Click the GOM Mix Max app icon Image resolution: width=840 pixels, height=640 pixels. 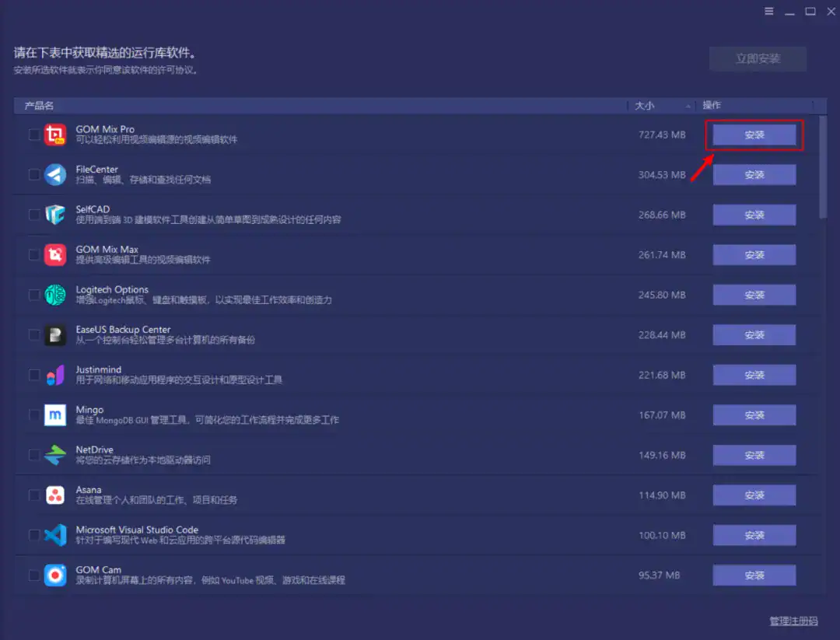tap(55, 255)
